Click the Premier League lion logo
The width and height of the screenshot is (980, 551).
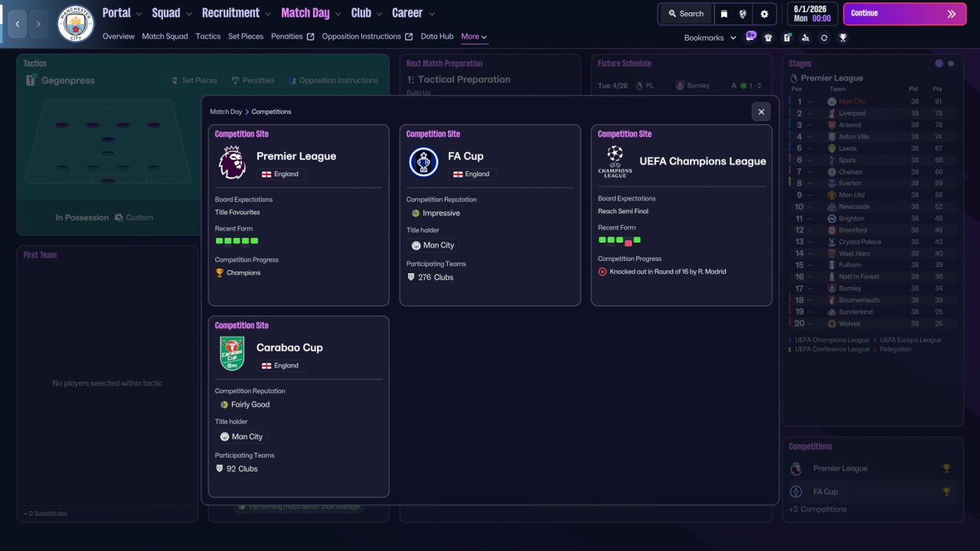[x=232, y=162]
